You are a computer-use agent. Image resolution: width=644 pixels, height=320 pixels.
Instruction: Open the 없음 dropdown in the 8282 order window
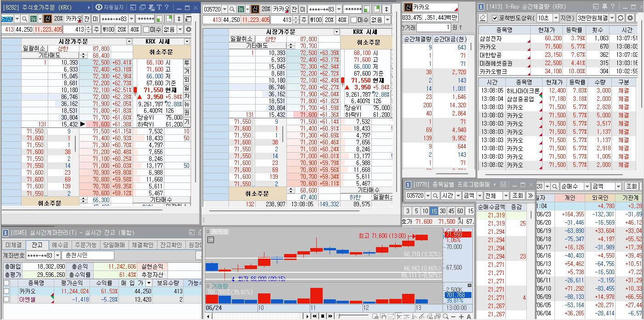point(180,29)
